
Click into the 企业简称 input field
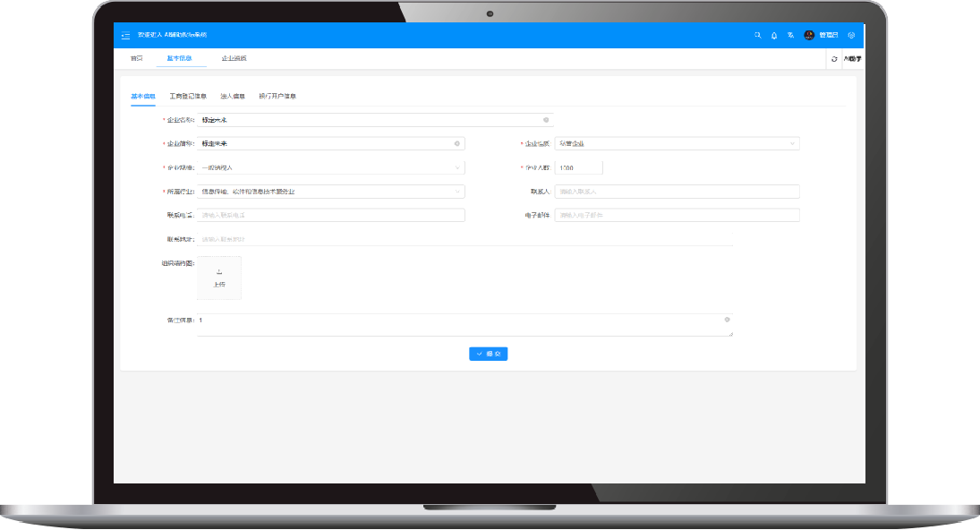coord(330,144)
